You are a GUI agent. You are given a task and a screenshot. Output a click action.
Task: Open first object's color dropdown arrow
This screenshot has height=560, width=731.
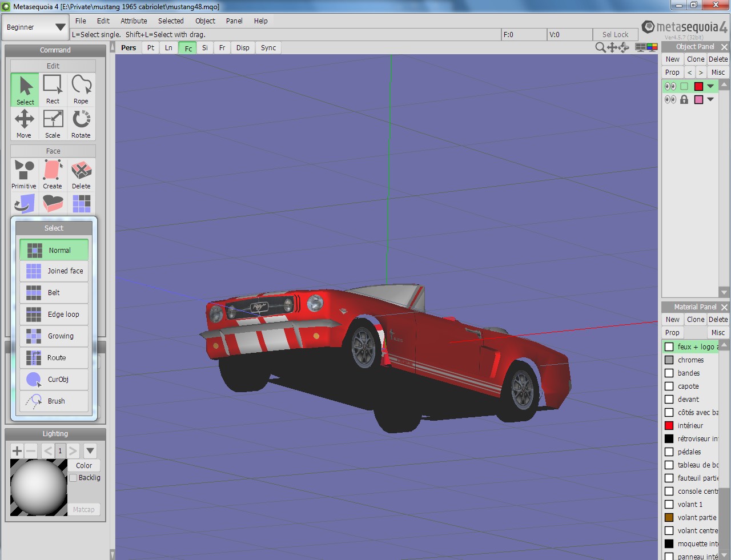coord(710,86)
